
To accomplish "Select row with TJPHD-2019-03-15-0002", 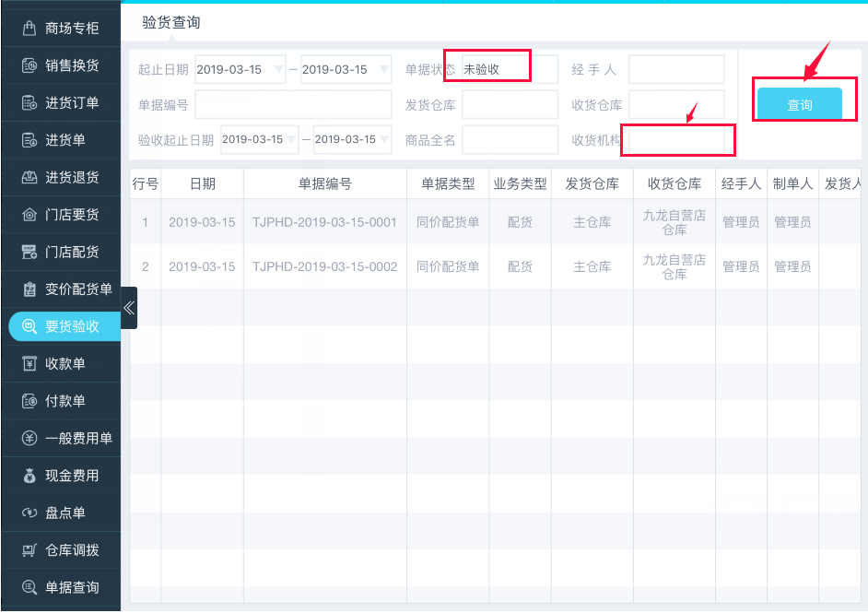I will tap(496, 266).
